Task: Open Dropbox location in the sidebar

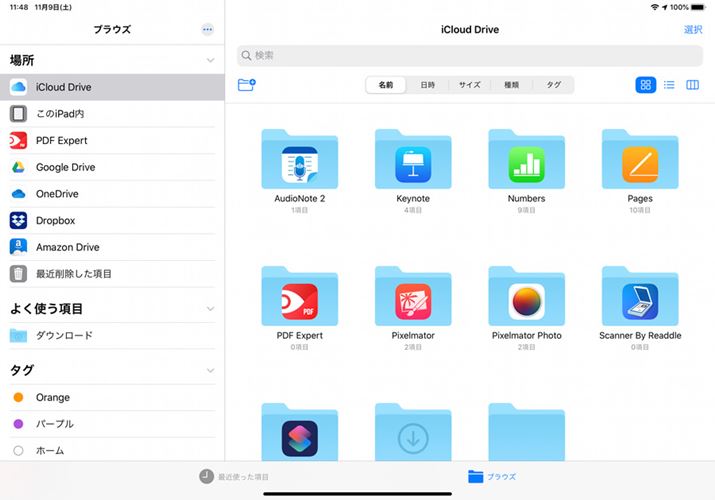Action: coord(55,221)
